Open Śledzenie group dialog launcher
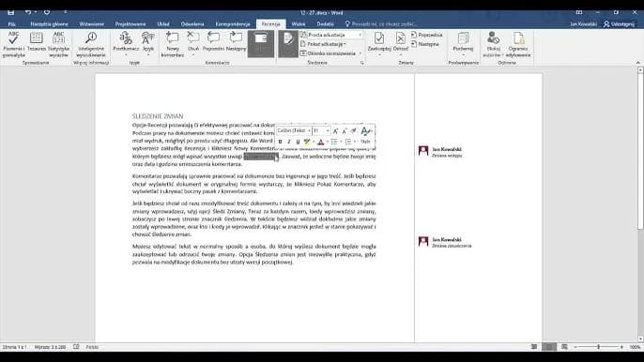Screen dimensions: 644x362 [361, 63]
